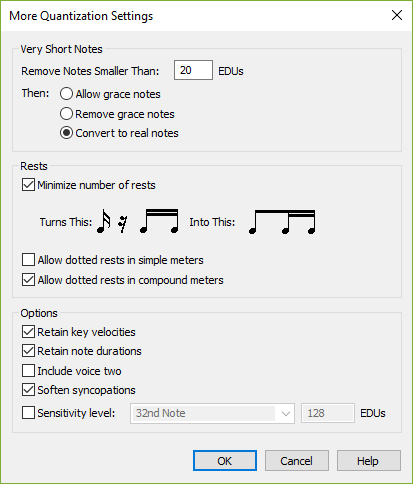Click the 128 EDUs sensitivity field
The image size is (413, 484).
click(328, 413)
